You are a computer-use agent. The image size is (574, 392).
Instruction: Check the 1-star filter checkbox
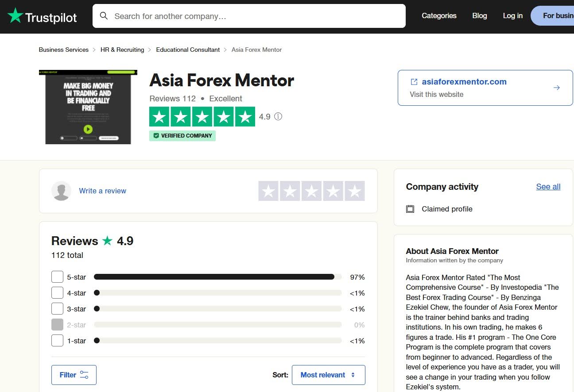click(x=58, y=341)
